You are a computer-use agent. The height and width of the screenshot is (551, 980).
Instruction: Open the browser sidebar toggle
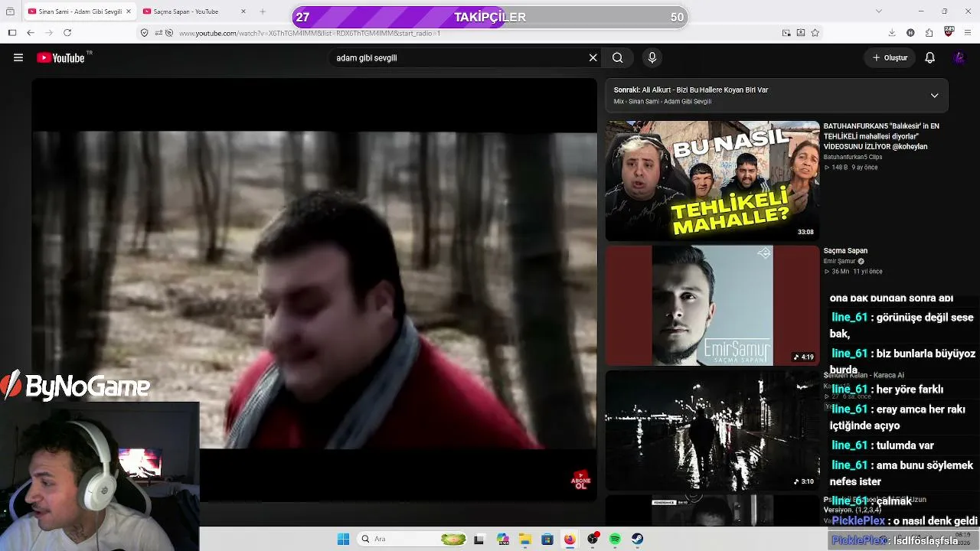[x=12, y=33]
